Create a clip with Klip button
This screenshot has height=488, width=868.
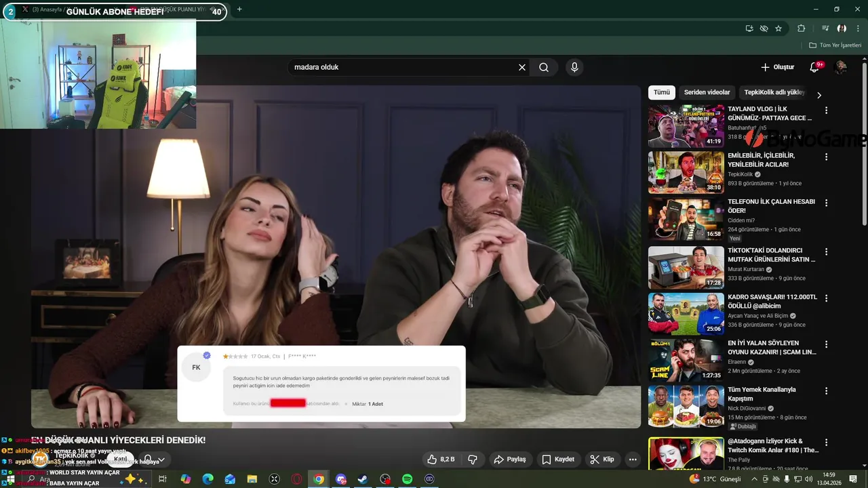click(x=602, y=460)
